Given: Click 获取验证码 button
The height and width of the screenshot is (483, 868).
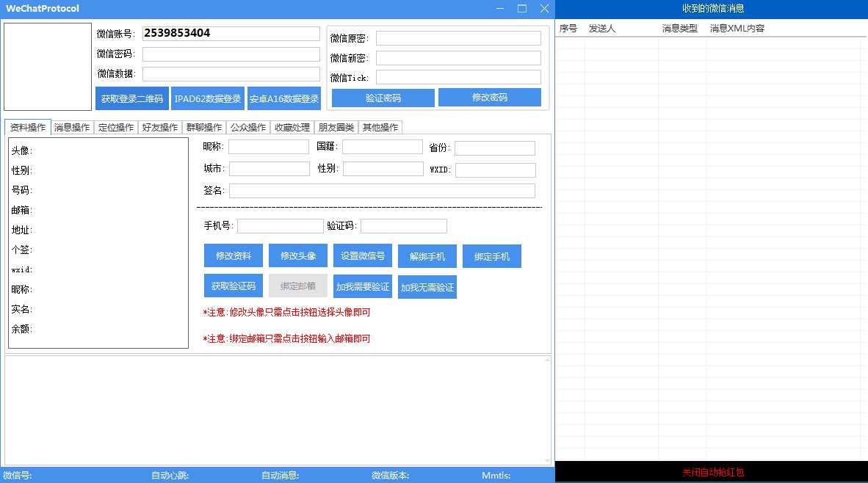Looking at the screenshot, I should click(233, 286).
